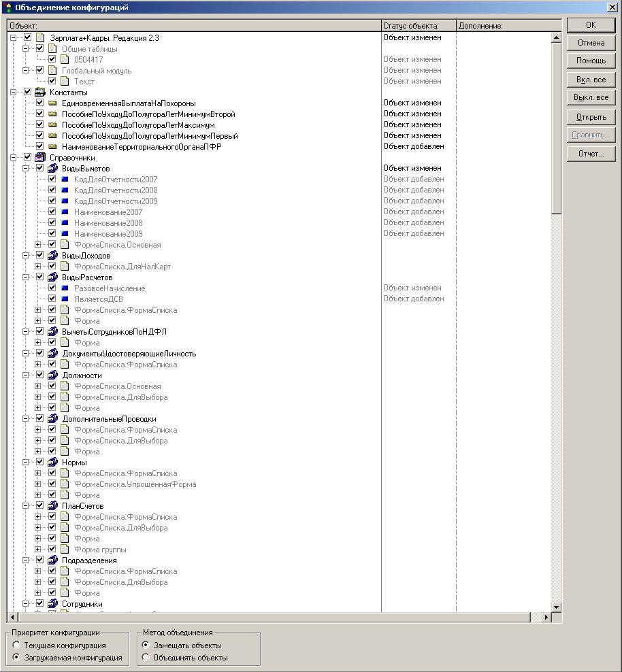Click the ПланСчетов reference icon

click(52, 506)
